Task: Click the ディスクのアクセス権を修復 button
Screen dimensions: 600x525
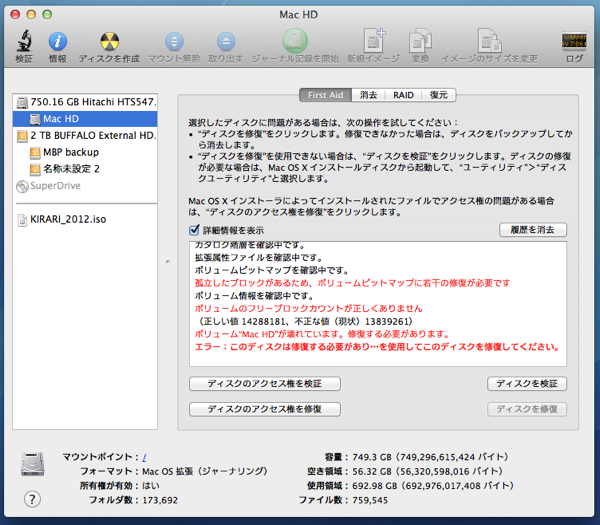Action: tap(265, 409)
